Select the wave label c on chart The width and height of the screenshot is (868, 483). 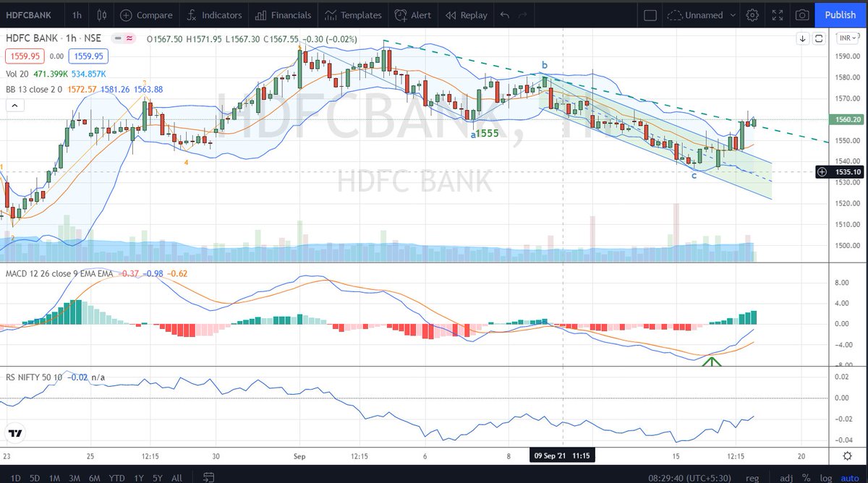(694, 176)
